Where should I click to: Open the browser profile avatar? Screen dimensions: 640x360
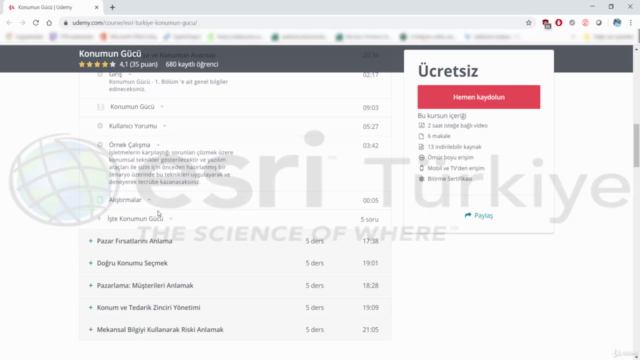point(617,23)
